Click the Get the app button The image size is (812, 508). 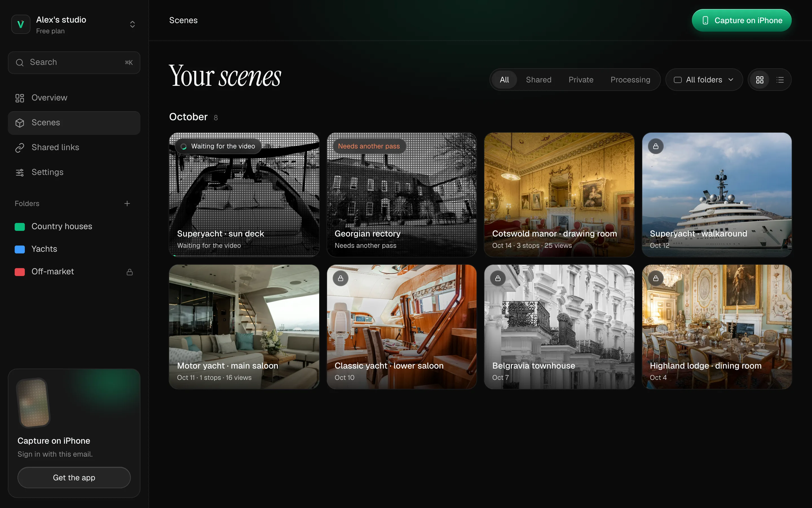click(x=74, y=478)
